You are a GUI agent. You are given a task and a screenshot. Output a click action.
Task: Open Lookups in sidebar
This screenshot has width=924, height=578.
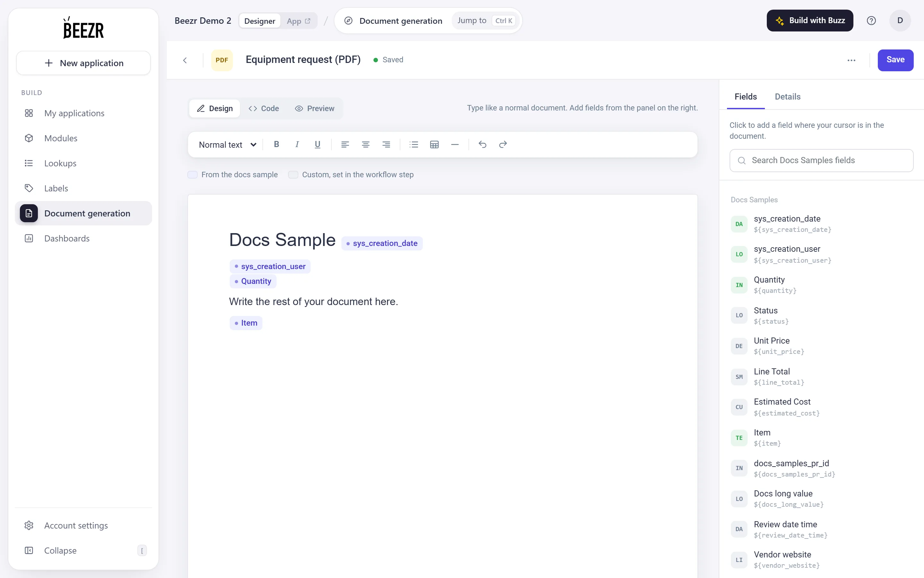[83, 163]
